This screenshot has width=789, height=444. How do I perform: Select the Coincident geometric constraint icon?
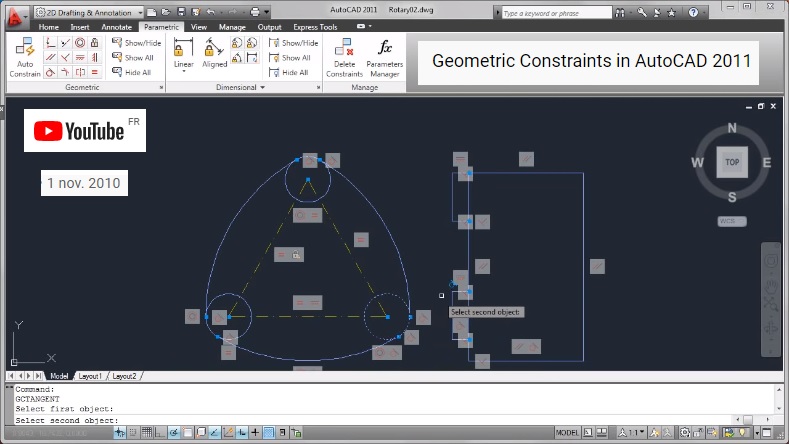(x=50, y=43)
